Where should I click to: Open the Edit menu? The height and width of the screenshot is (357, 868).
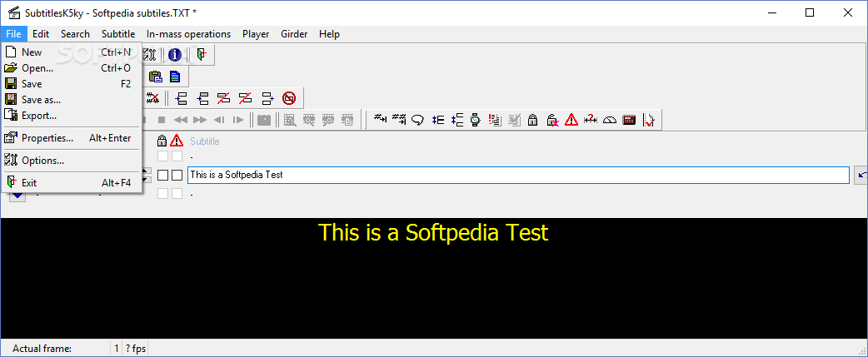41,34
